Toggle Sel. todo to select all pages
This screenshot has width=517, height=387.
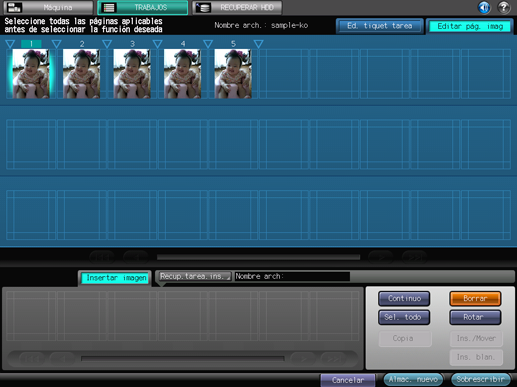click(x=404, y=317)
